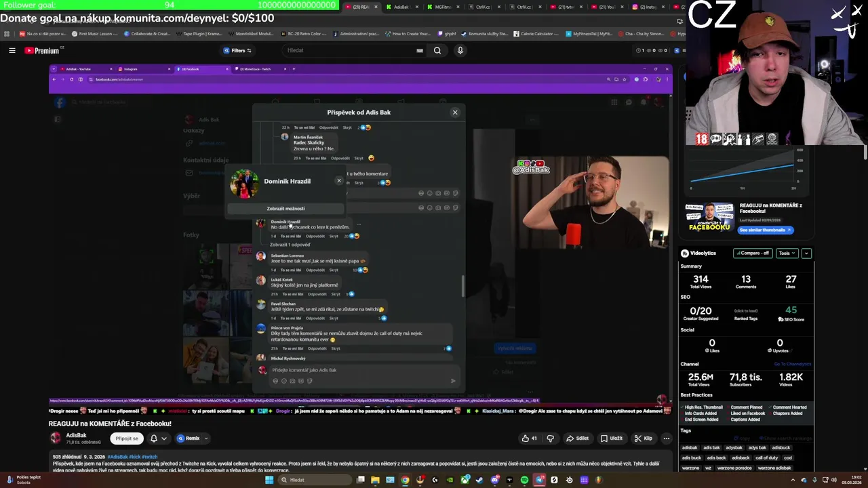This screenshot has width=868, height=488.
Task: Click the magnifier search button
Action: point(437,50)
